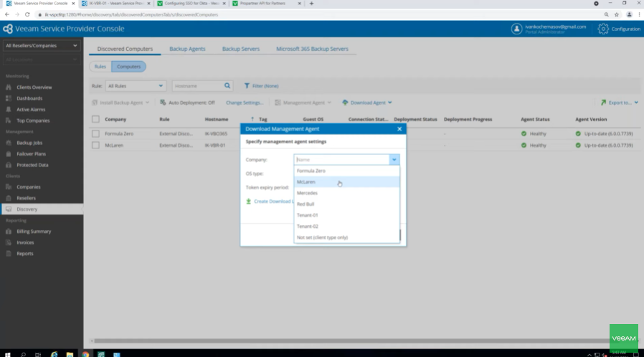Click the Create Download Link
This screenshot has height=357, width=644.
[270, 201]
